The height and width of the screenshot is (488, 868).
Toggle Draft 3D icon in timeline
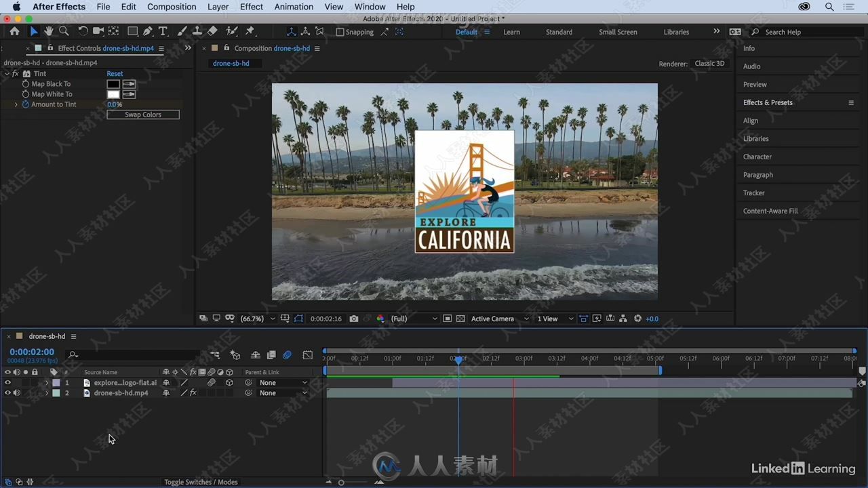235,355
